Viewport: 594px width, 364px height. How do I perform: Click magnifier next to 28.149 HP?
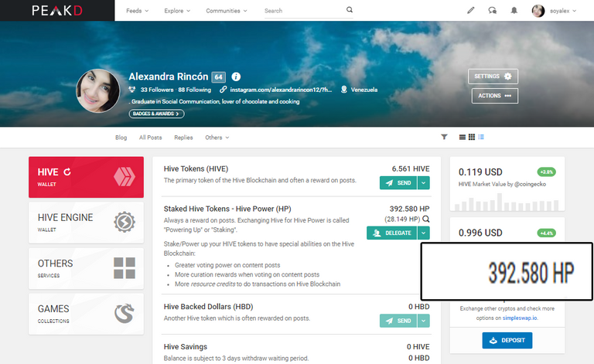[426, 219]
